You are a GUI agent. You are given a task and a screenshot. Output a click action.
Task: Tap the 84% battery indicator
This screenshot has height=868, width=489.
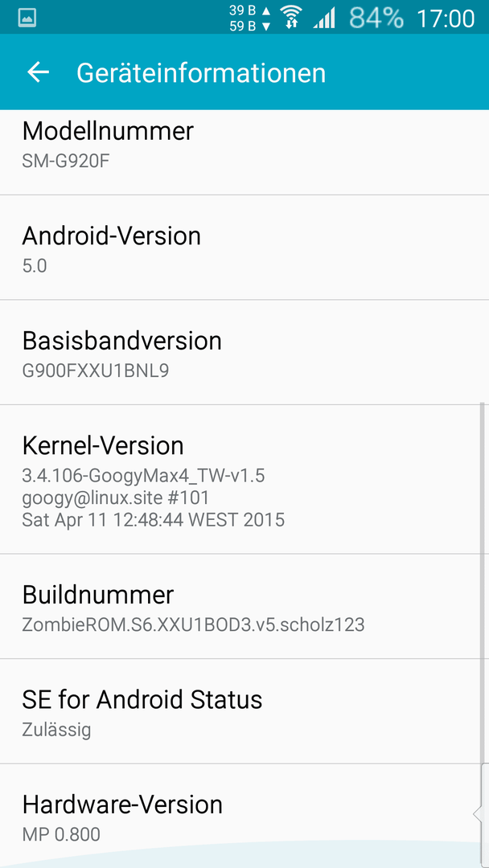coord(376,18)
